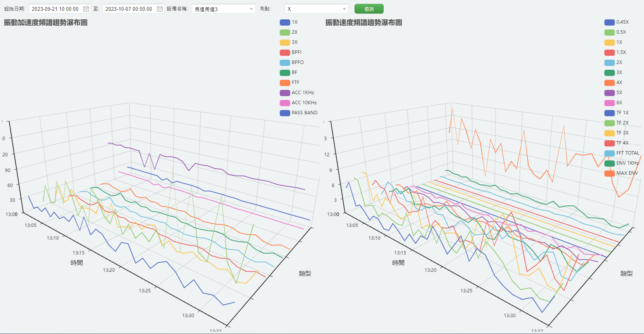
Task: Toggle 3X velocity legend entry
Action: (x=613, y=72)
